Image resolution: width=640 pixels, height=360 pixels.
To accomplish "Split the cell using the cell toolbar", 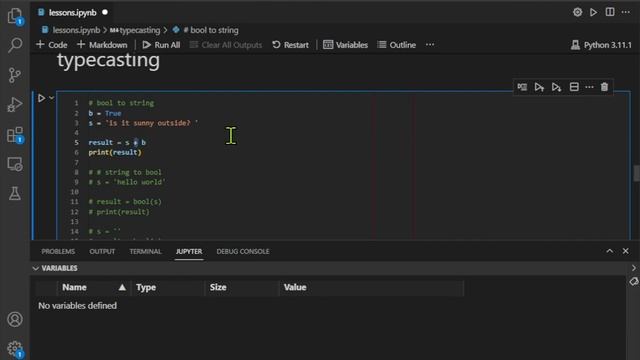I will tap(574, 87).
